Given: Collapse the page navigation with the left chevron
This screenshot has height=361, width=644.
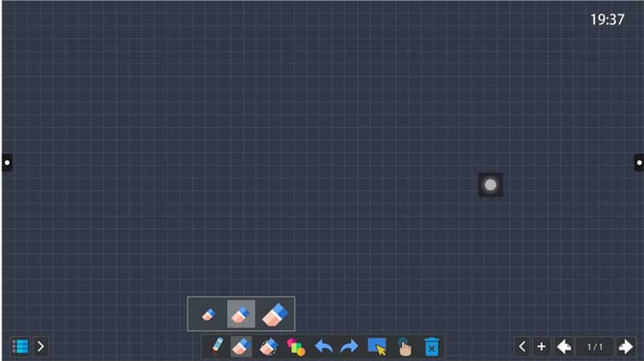Looking at the screenshot, I should [x=522, y=347].
